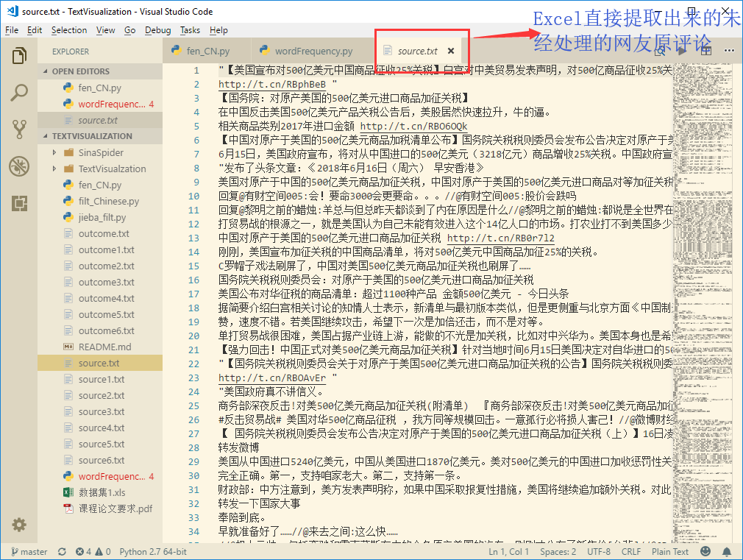The height and width of the screenshot is (560, 743).
Task: Change line ending via CRLF
Action: pyautogui.click(x=631, y=551)
